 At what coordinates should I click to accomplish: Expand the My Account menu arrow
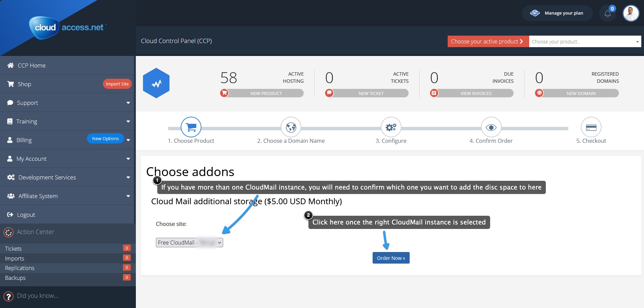pos(128,159)
